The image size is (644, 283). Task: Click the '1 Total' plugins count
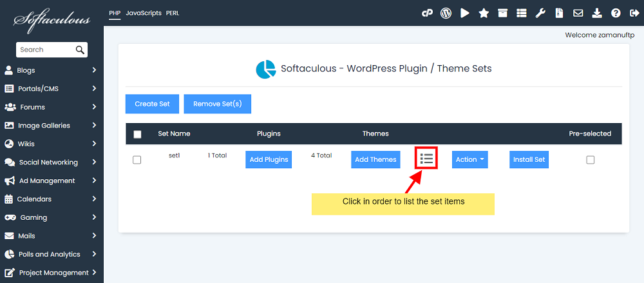coord(217,155)
